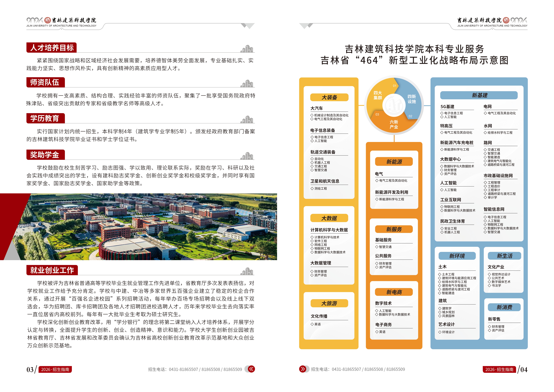Click the 5G基建 subheading
Viewport: 554px width, 392px height.
[447, 106]
